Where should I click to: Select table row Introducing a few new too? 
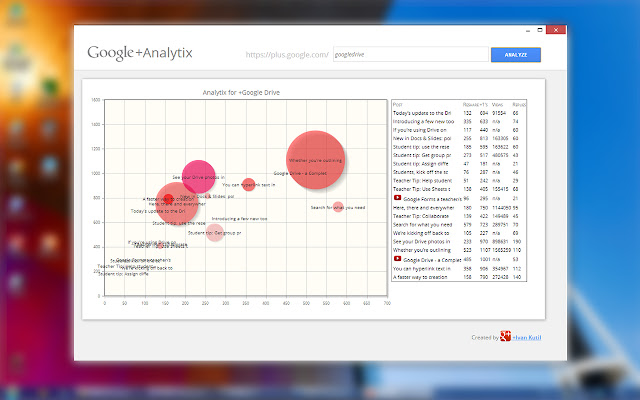pyautogui.click(x=459, y=122)
